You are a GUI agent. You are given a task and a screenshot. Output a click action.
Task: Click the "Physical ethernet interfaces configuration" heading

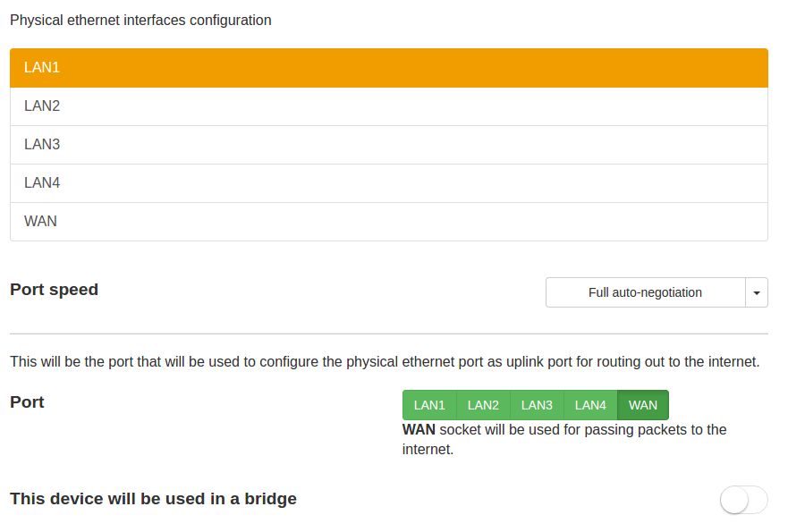tap(140, 20)
